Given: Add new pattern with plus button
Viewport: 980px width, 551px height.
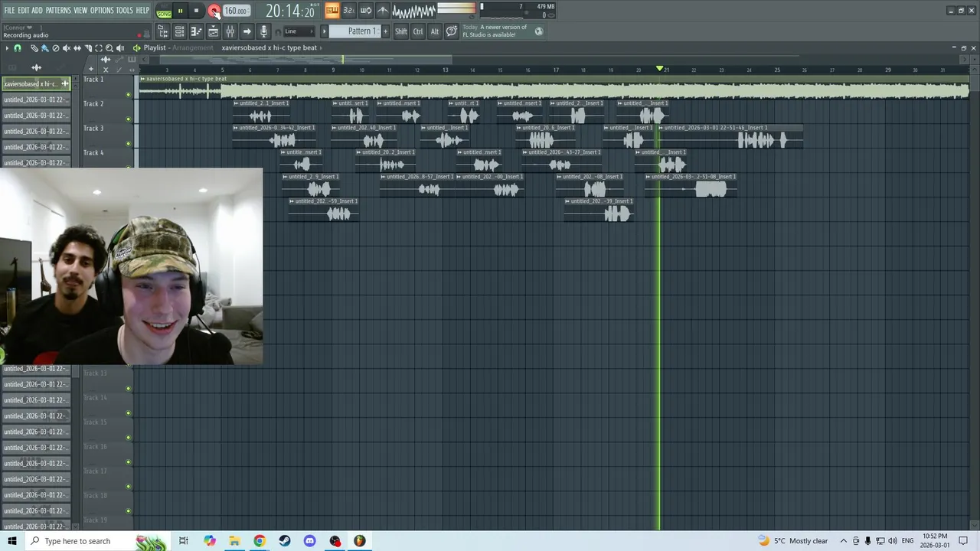Looking at the screenshot, I should click(x=385, y=31).
